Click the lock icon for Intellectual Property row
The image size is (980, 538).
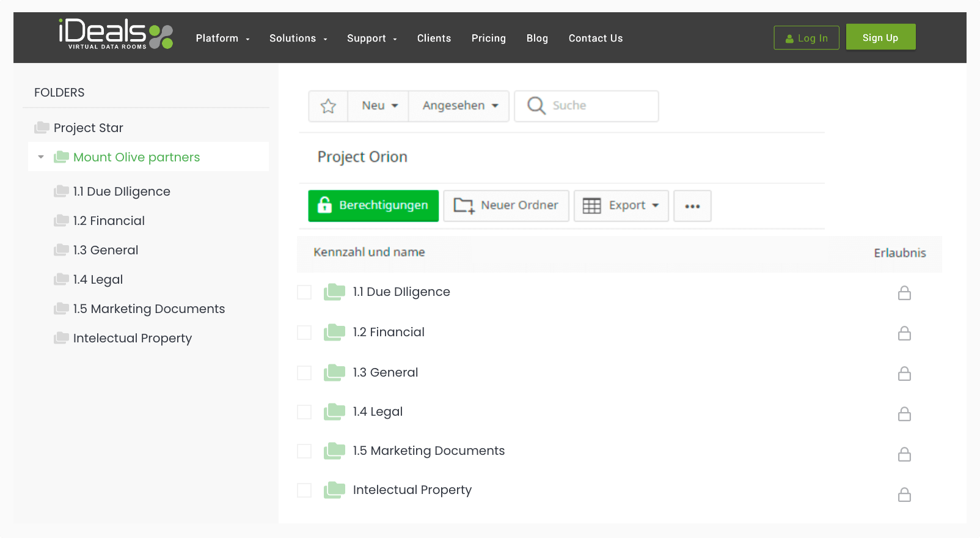tap(904, 495)
